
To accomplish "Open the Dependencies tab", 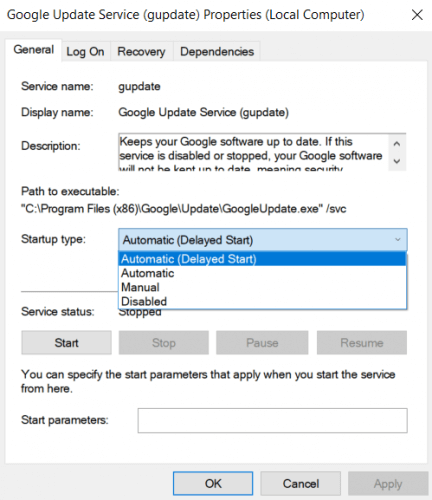I will pos(217,52).
